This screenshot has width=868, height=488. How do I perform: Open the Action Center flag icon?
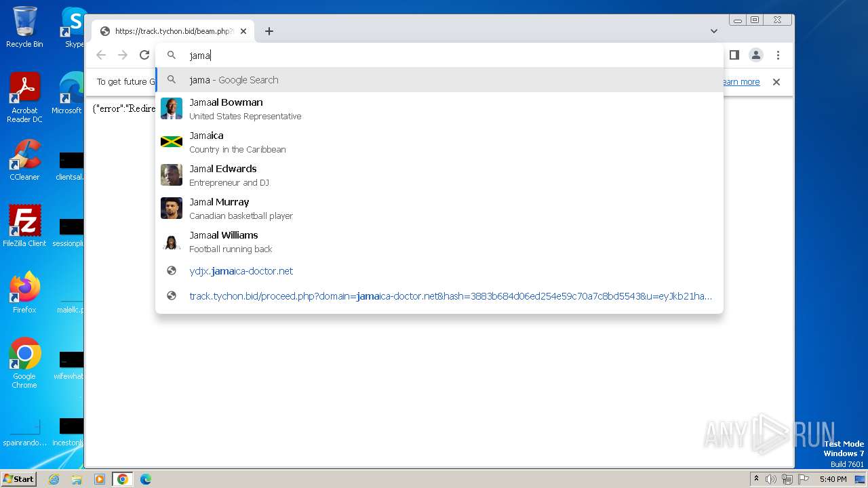(803, 479)
